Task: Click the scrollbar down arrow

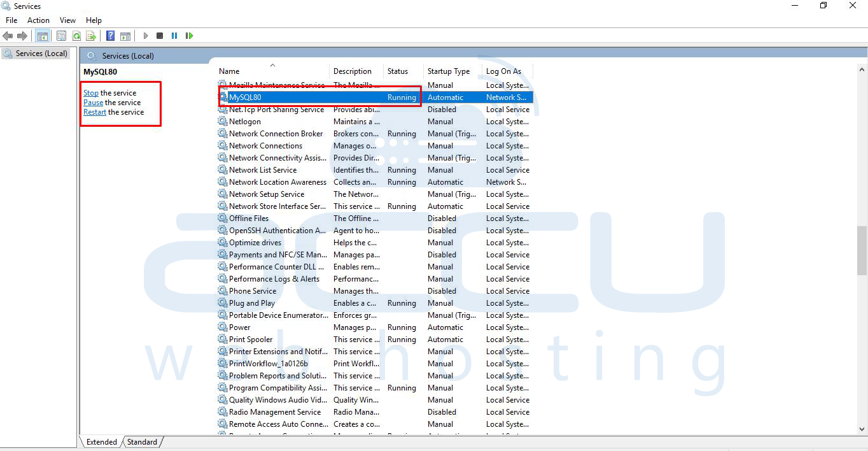Action: [x=862, y=429]
